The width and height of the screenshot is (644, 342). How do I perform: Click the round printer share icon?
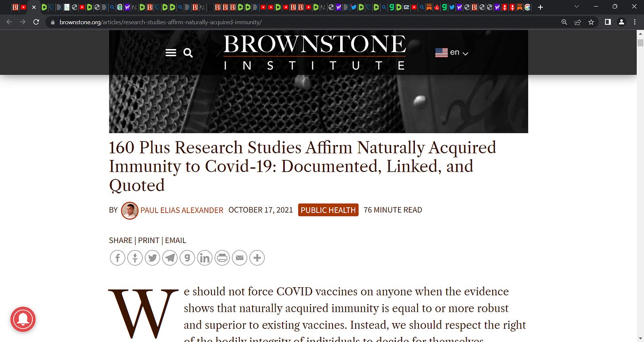click(x=222, y=258)
